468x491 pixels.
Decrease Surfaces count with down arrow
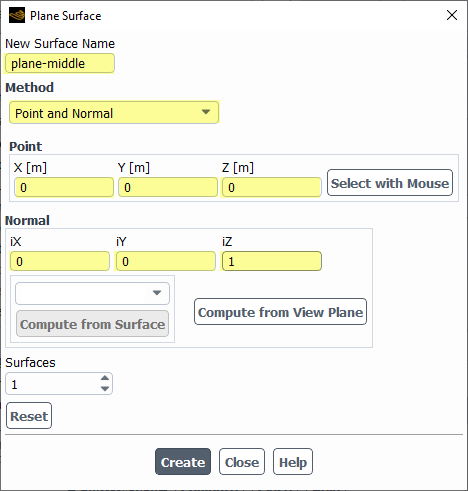105,389
